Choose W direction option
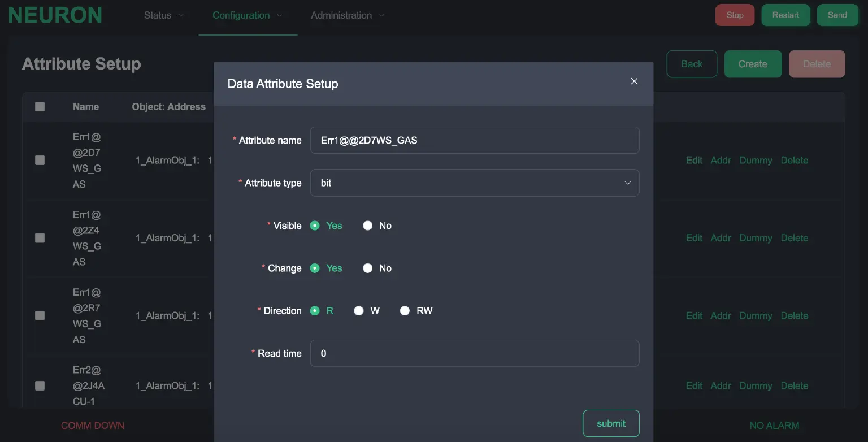868x442 pixels. point(359,311)
